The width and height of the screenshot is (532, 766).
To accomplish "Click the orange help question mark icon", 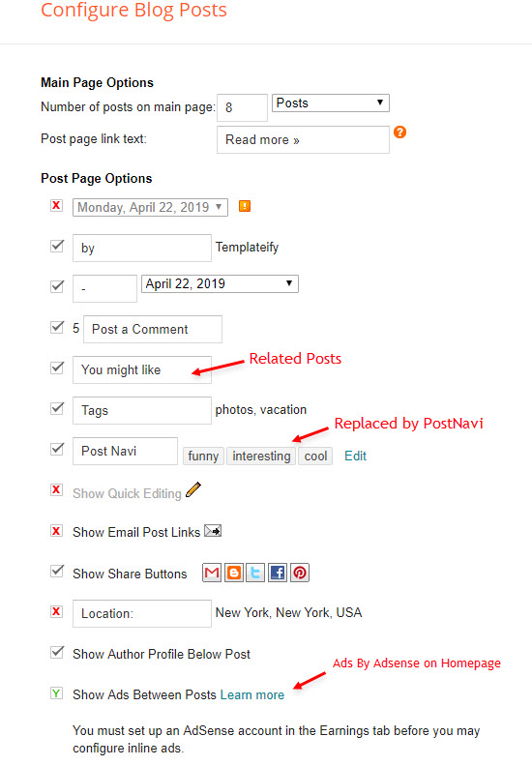I will (399, 132).
